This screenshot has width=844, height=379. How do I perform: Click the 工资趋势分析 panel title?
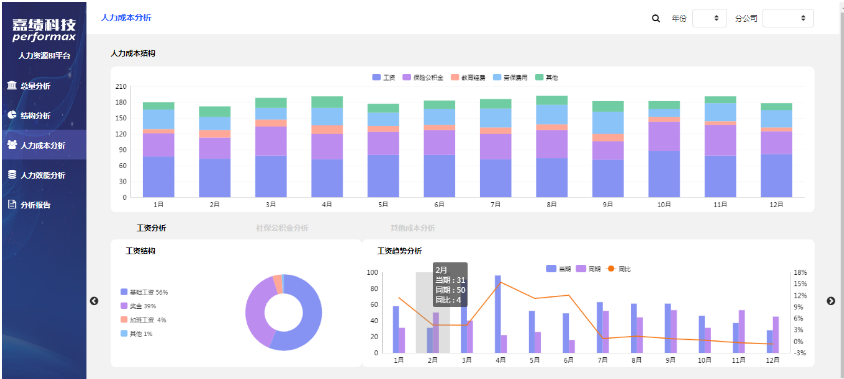(399, 251)
